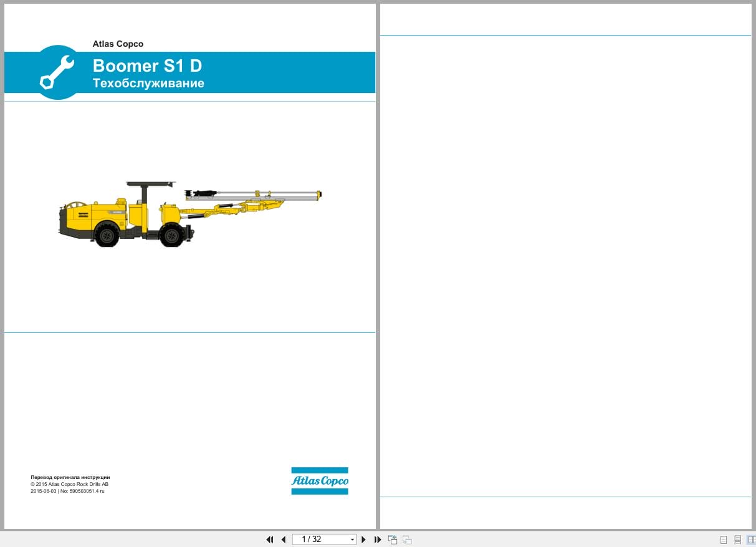This screenshot has width=756, height=547.
Task: Select the two-page facing view layout
Action: pyautogui.click(x=751, y=540)
